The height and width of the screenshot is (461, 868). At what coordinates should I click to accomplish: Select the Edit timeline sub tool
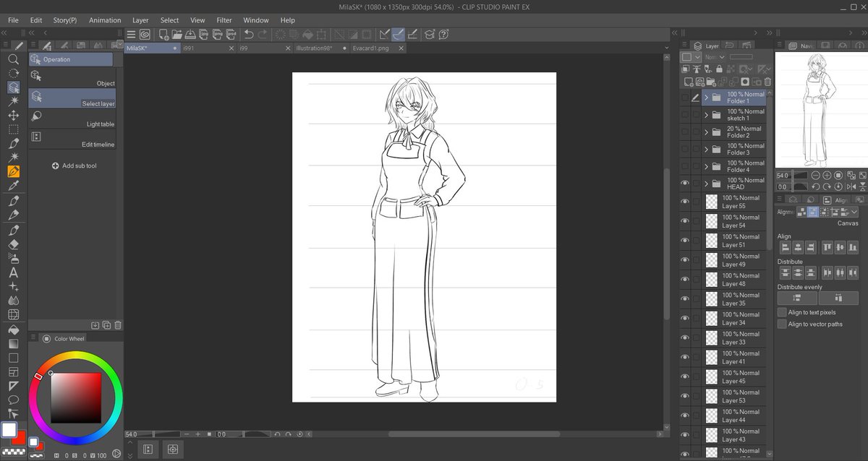pyautogui.click(x=72, y=139)
